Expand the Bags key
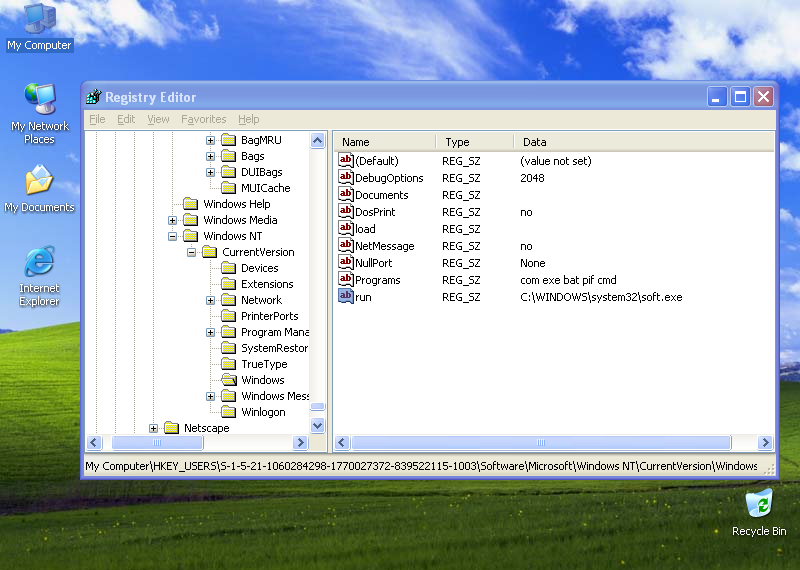The width and height of the screenshot is (800, 570). click(210, 156)
